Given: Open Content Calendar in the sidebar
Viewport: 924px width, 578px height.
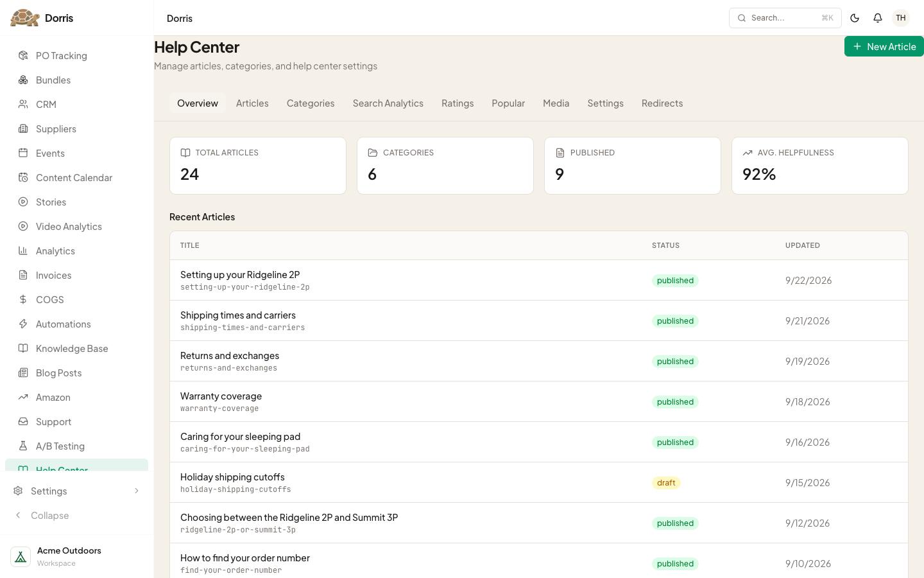Looking at the screenshot, I should click(76, 177).
